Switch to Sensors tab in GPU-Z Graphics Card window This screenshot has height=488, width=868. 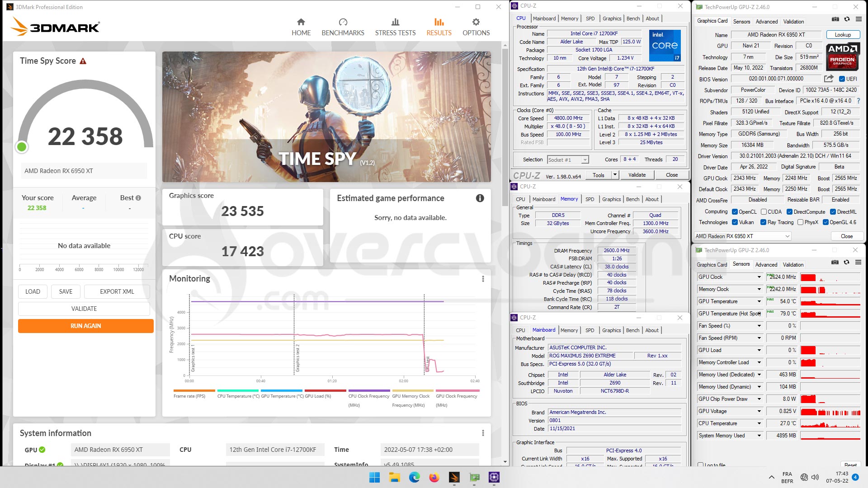click(741, 22)
